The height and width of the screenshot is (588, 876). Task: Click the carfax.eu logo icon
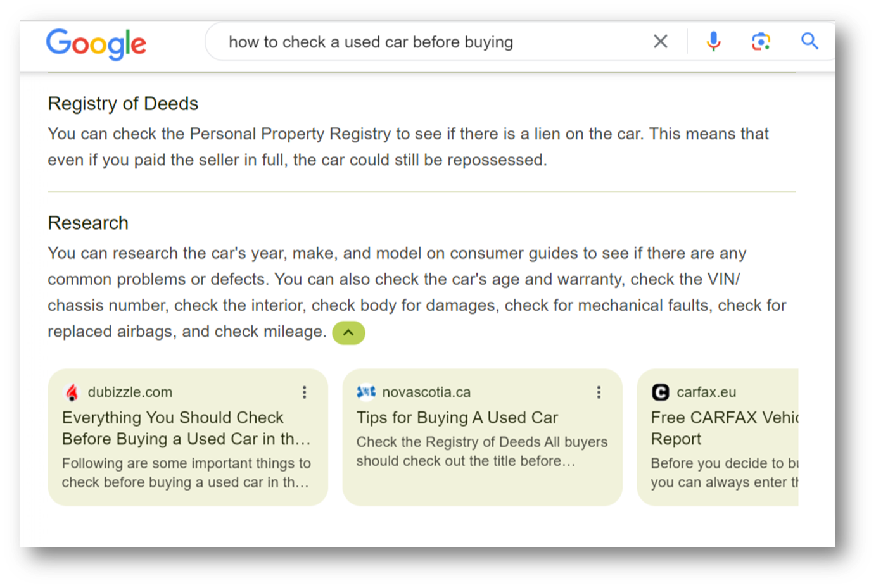[660, 392]
